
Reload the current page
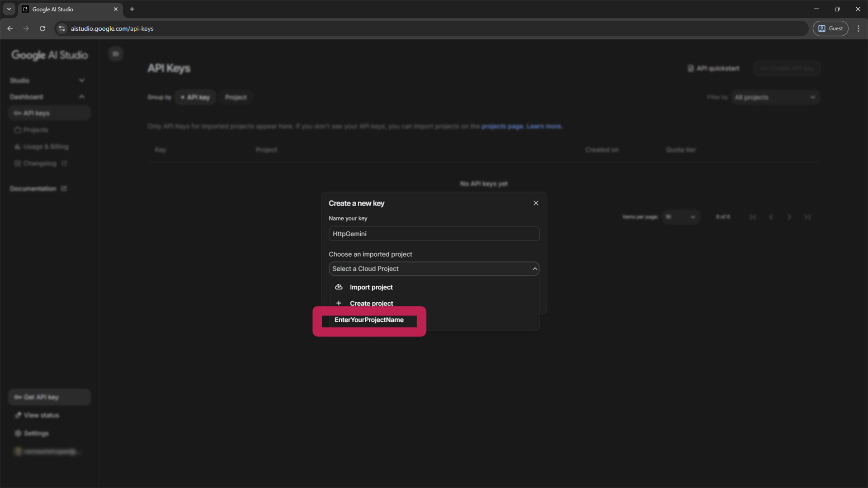click(42, 28)
